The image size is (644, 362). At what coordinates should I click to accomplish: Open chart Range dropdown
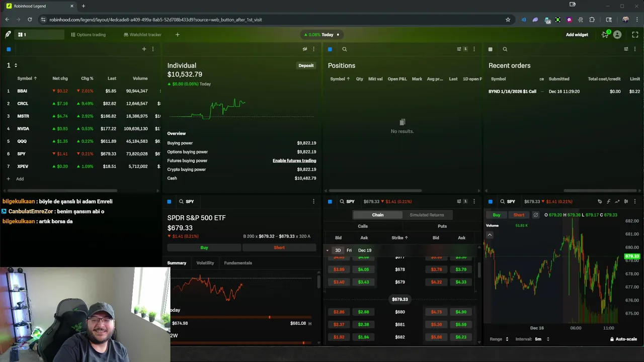coord(499,339)
